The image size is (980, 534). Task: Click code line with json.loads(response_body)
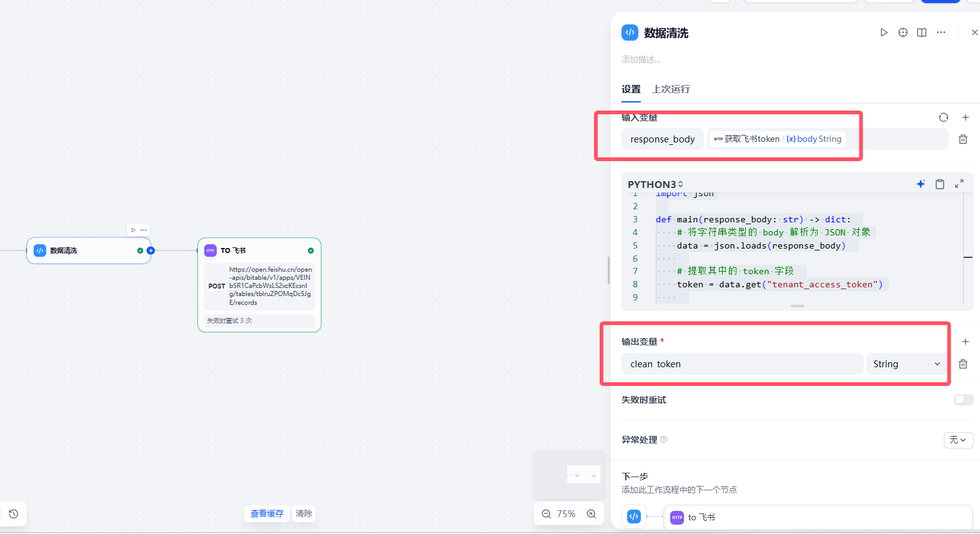[x=761, y=245]
